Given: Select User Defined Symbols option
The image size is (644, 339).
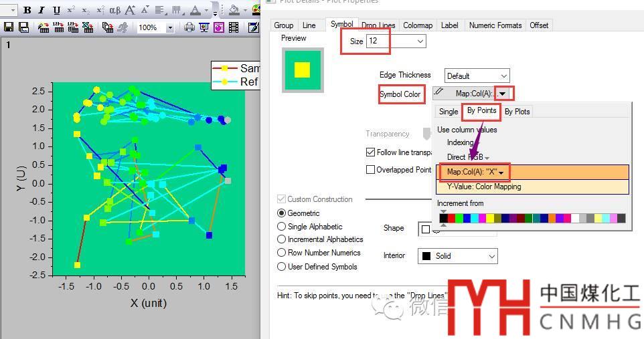Looking at the screenshot, I should point(281,267).
